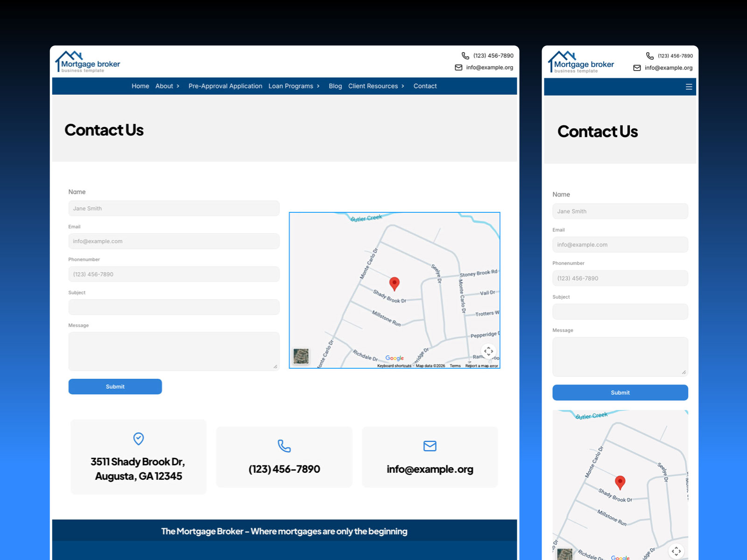Submit the mobile contact form

[620, 392]
